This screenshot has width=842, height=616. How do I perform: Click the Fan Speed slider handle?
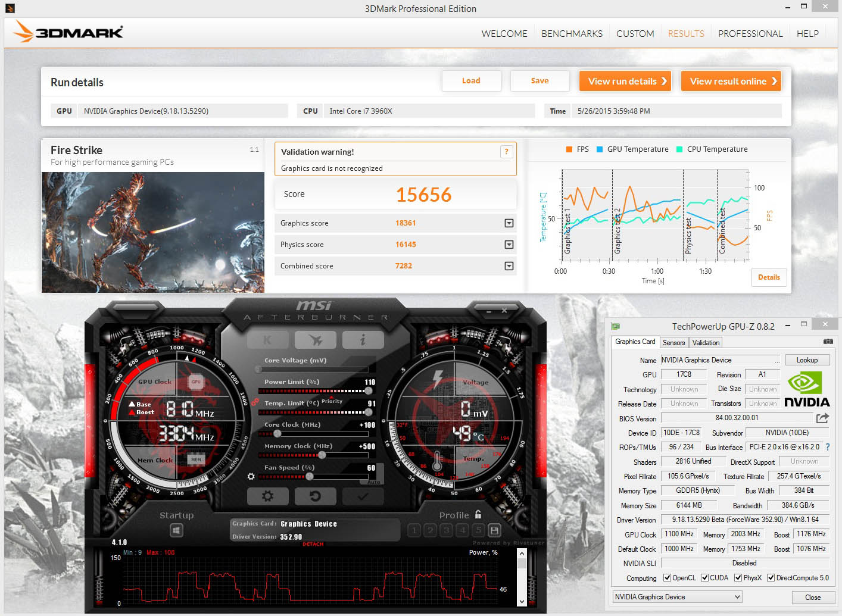[310, 477]
